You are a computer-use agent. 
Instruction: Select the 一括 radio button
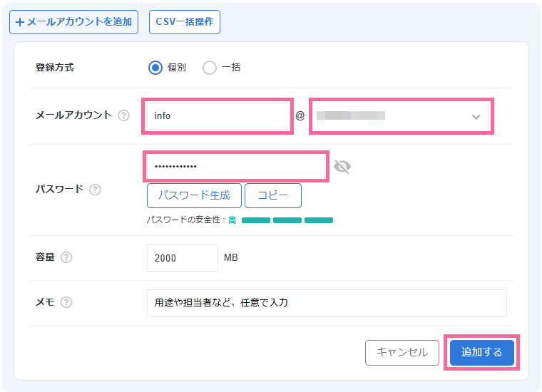[210, 68]
